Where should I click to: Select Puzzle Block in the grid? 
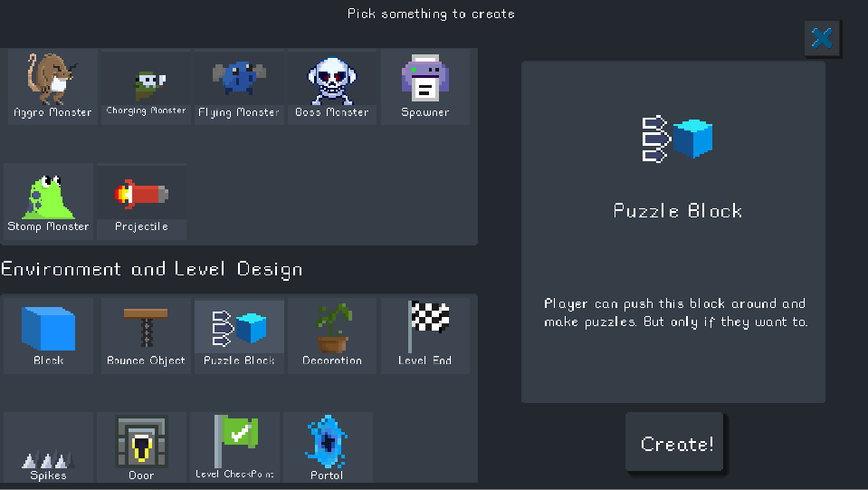(x=239, y=335)
